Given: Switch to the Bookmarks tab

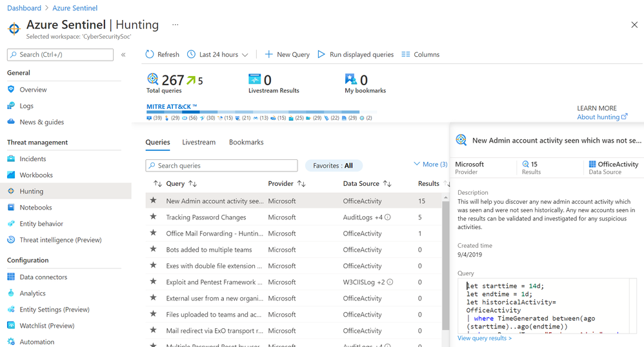Looking at the screenshot, I should (247, 142).
